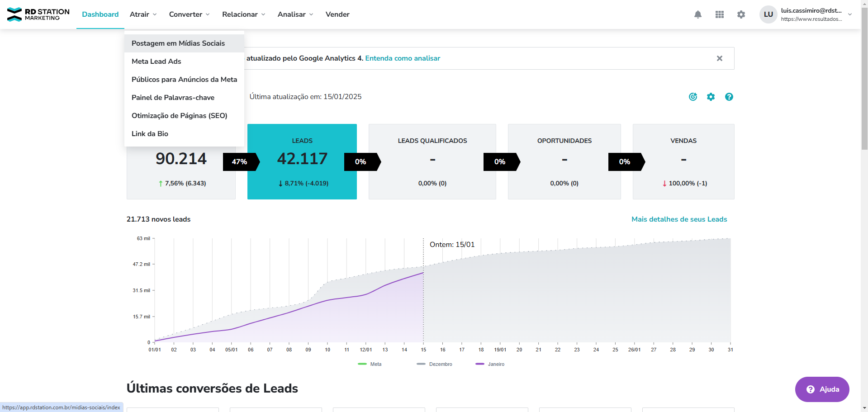Open the apps grid icon
The height and width of the screenshot is (412, 868).
tap(720, 14)
